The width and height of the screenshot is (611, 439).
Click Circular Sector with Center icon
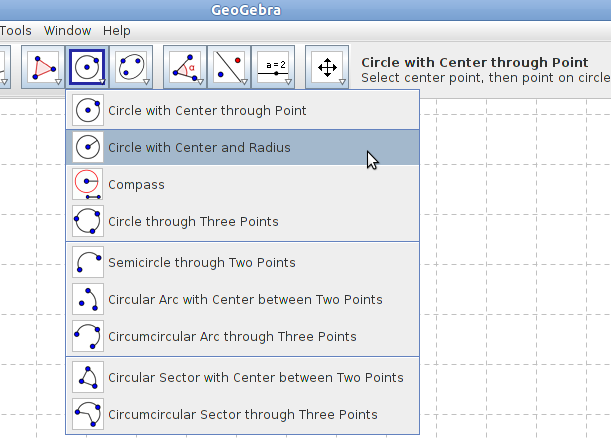pos(88,377)
